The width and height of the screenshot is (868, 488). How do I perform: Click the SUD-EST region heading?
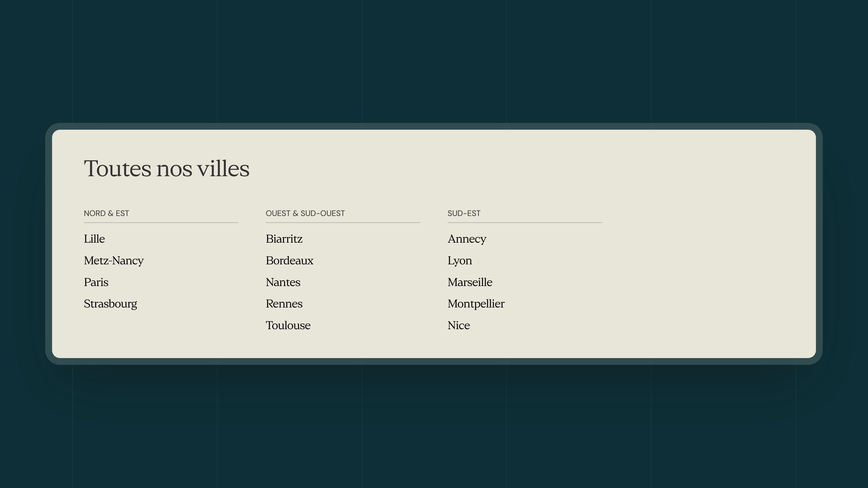click(x=464, y=213)
